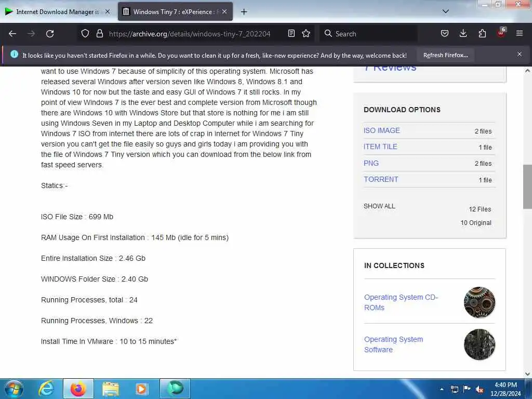The width and height of the screenshot is (532, 399).
Task: Click the 'Entire Installation Size : 2.46 Gb' text
Action: (x=93, y=258)
